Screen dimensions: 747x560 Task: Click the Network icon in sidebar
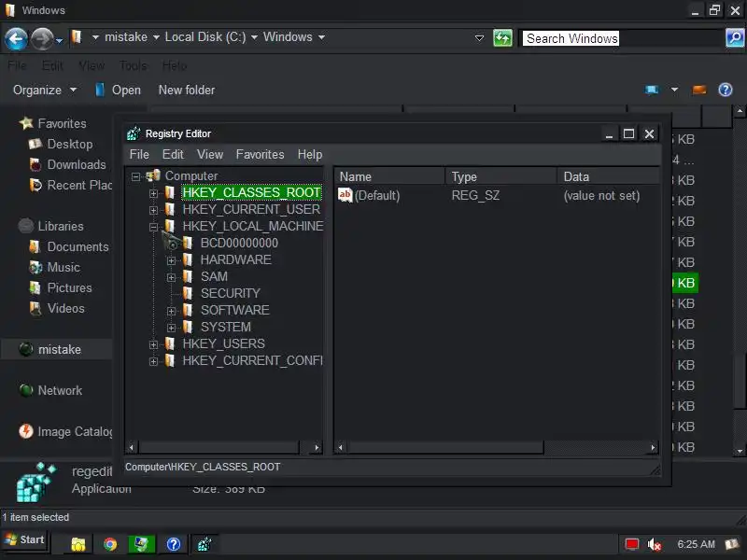coord(26,390)
